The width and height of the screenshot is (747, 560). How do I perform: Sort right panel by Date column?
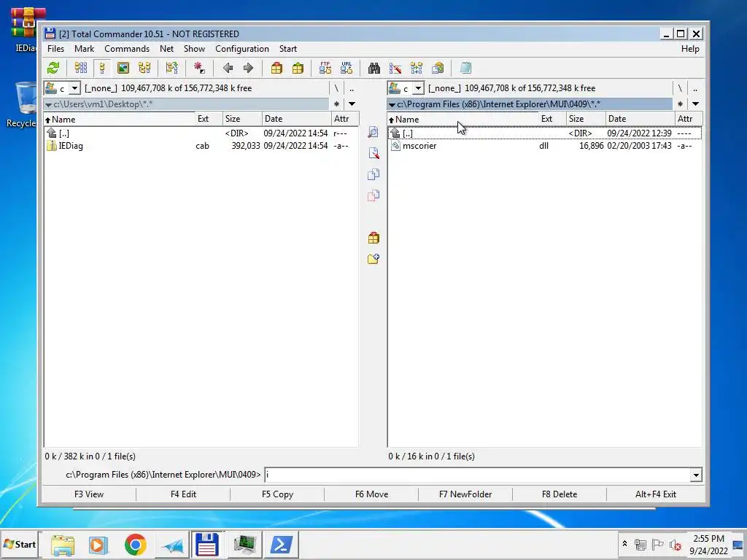(640, 119)
